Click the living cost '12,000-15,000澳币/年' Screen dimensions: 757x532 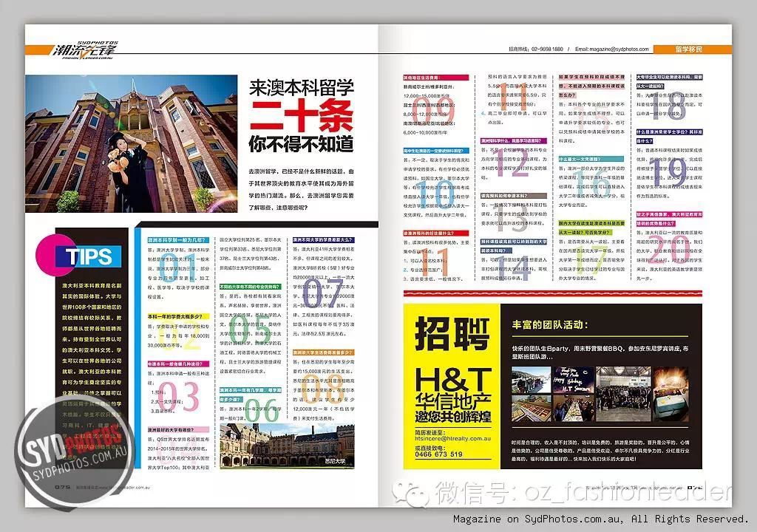point(427,95)
